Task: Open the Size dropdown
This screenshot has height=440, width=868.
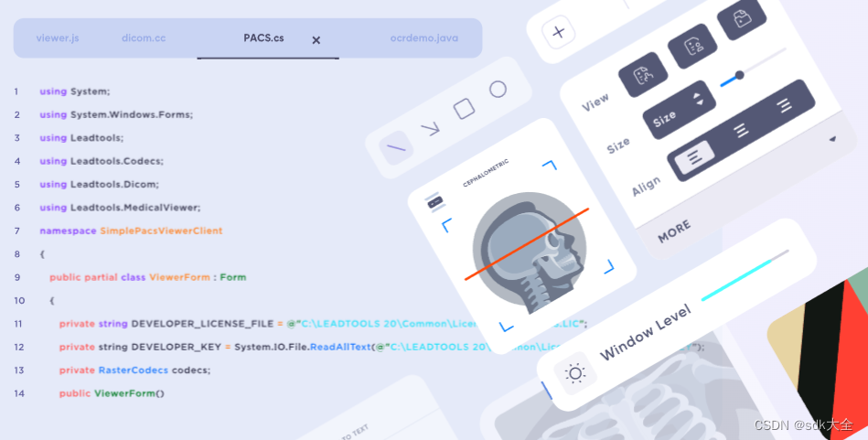Action: 680,110
